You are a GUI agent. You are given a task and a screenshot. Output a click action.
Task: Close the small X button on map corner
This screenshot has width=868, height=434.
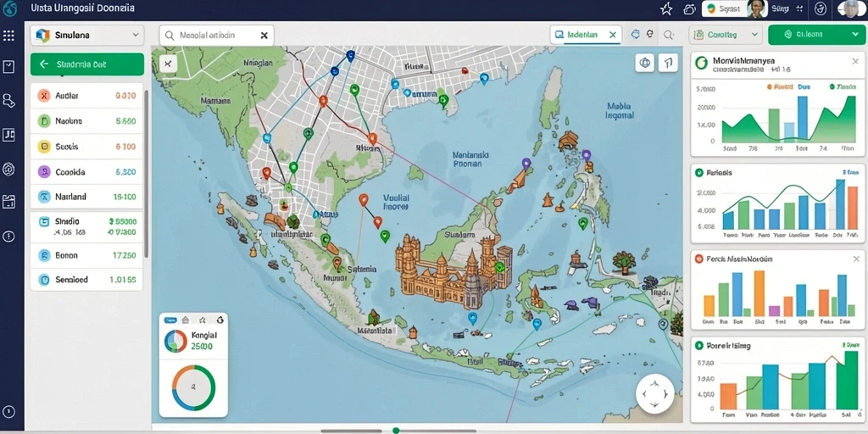point(168,64)
